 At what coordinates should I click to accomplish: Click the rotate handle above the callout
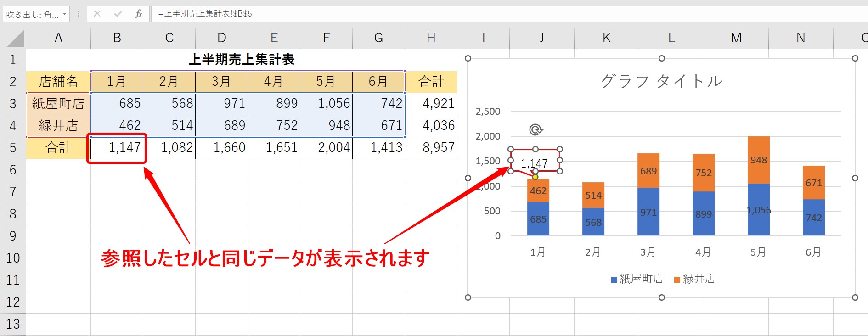point(535,130)
